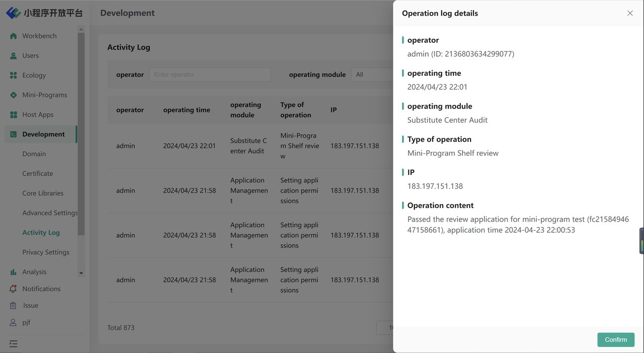Screen dimensions: 644x353
Task: Open the Workbench menu
Action: point(39,36)
